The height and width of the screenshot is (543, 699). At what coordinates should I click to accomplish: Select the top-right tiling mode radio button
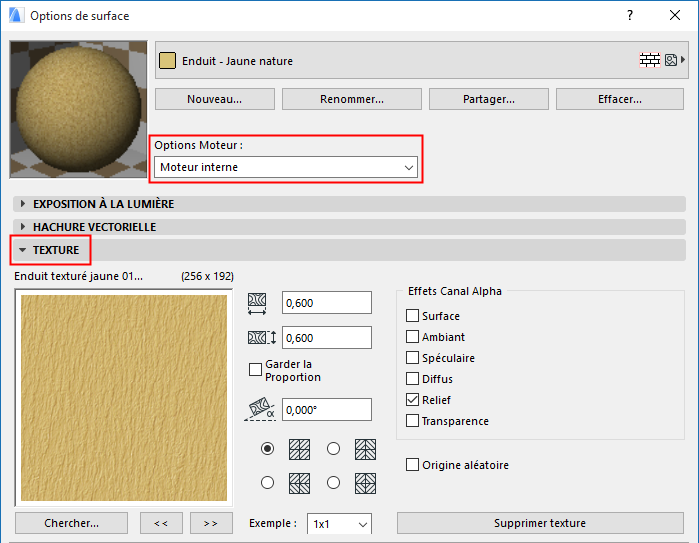333,448
